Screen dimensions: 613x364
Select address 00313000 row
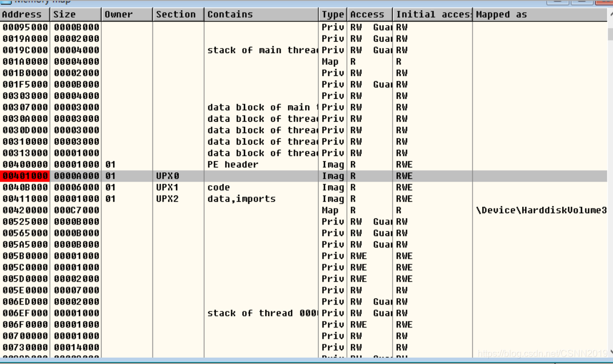click(x=304, y=153)
